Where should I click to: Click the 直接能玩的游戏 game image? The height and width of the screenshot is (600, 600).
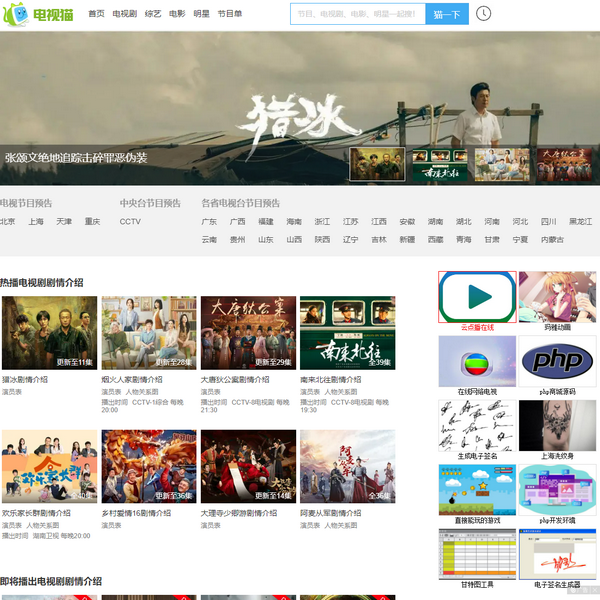click(x=477, y=489)
